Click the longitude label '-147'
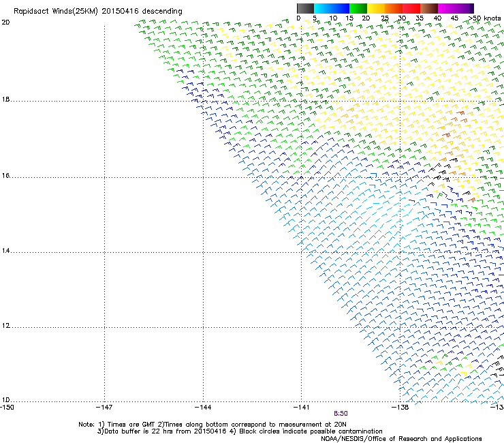Screen dimensions: 504x443 (x=104, y=408)
